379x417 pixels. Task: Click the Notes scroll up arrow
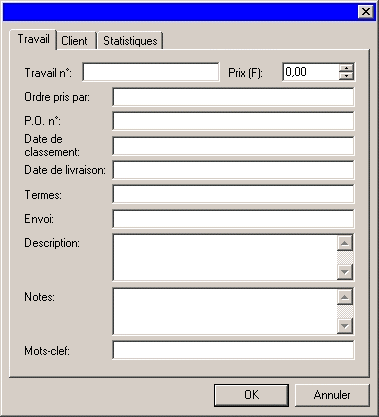[x=345, y=297]
